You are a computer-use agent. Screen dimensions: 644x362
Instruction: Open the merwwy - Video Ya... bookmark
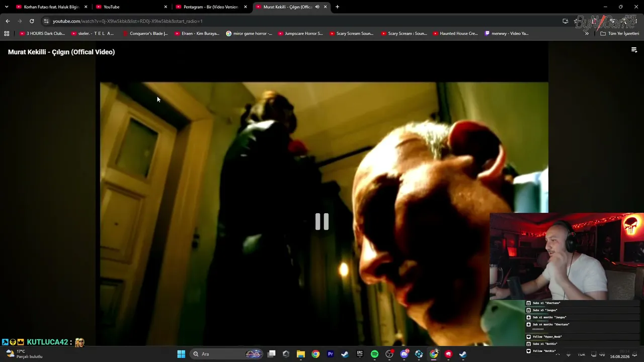click(507, 34)
